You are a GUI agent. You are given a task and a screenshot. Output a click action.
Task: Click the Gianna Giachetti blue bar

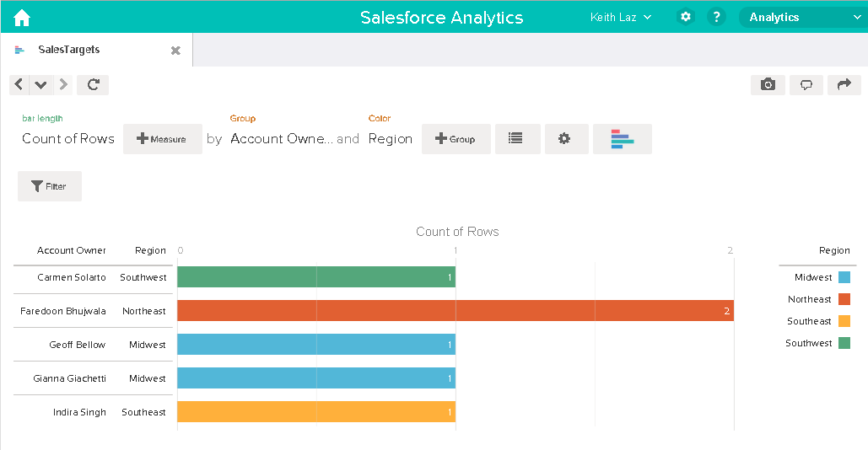(x=316, y=378)
